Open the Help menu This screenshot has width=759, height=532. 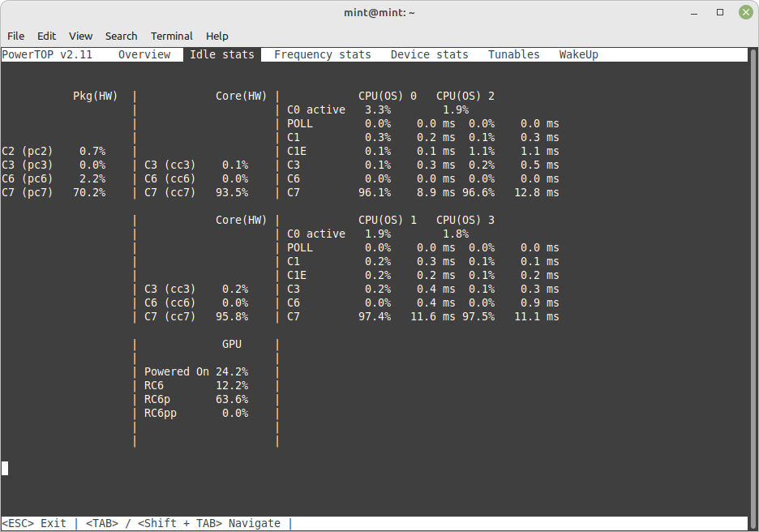[217, 36]
